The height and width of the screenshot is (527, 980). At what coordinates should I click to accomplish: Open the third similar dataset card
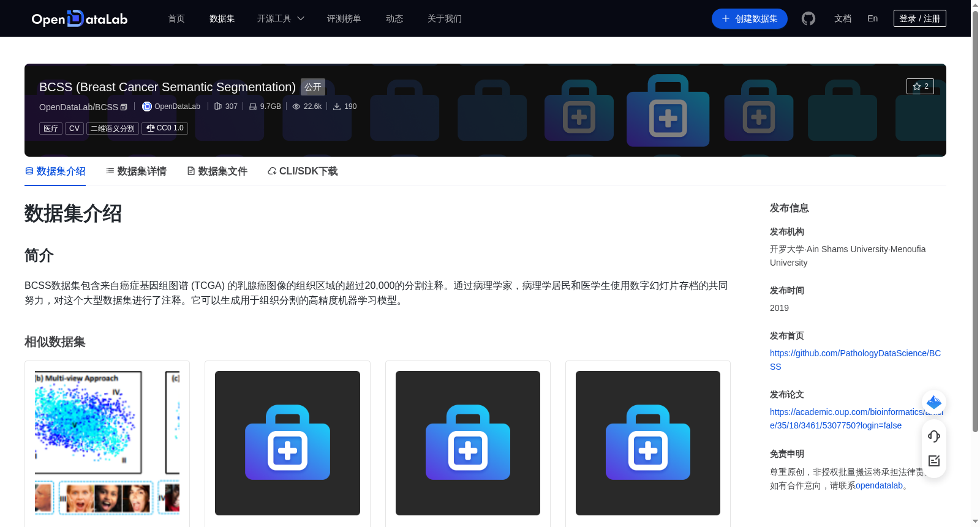click(x=468, y=443)
